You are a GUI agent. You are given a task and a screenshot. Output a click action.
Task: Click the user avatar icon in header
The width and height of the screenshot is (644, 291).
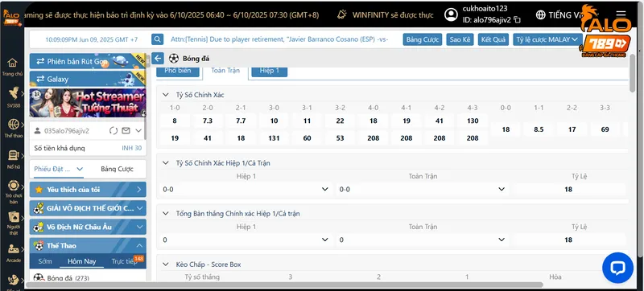[451, 14]
